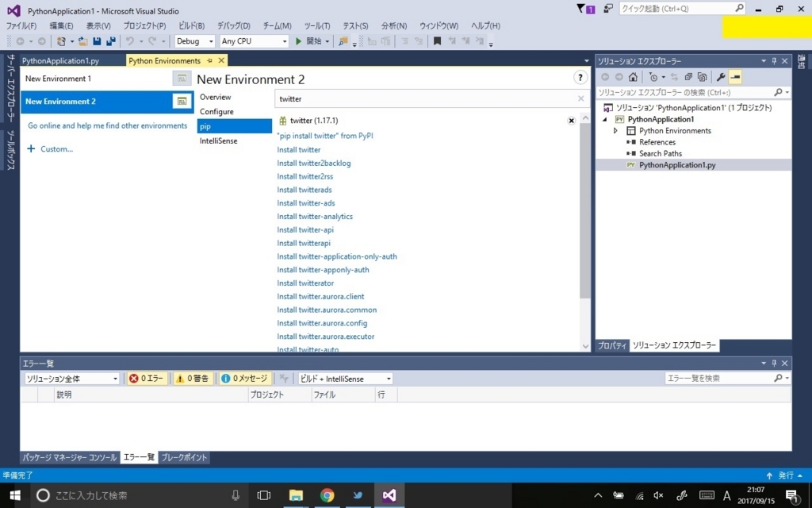Click the Properties wrench icon
Screen dimensions: 812x508
pos(720,77)
